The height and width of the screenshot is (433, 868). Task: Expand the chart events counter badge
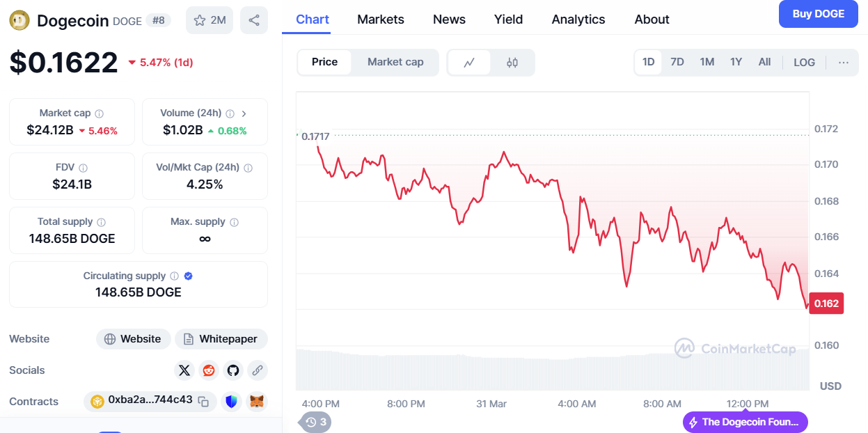click(x=316, y=422)
